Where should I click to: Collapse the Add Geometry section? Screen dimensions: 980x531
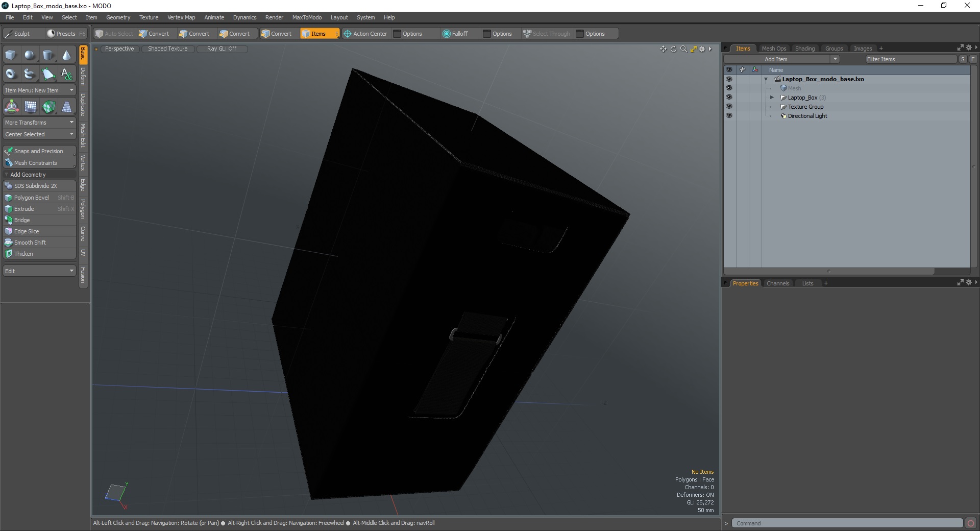6,175
